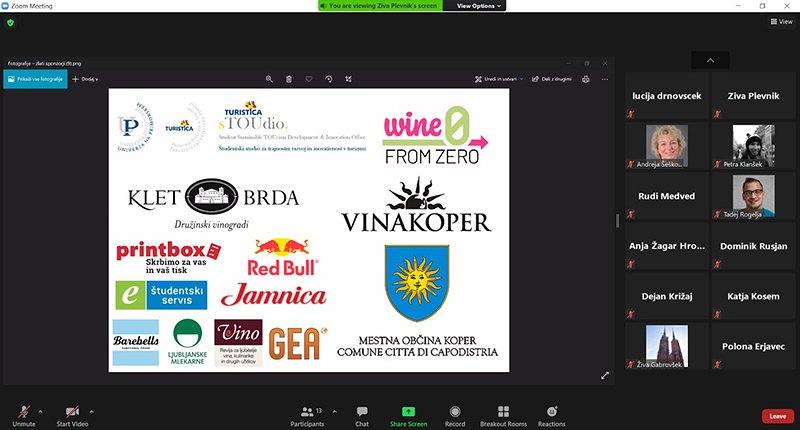This screenshot has height=430, width=800.
Task: Select Rudi Medved participant tile
Action: (x=667, y=196)
